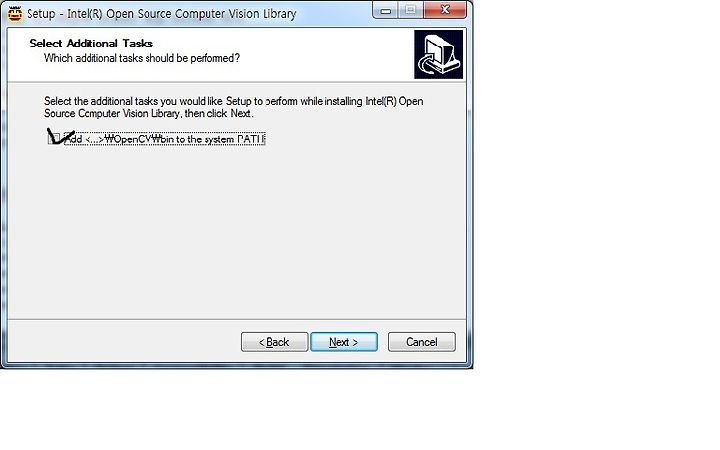Click the empty grey body of the dialog

pos(236,230)
